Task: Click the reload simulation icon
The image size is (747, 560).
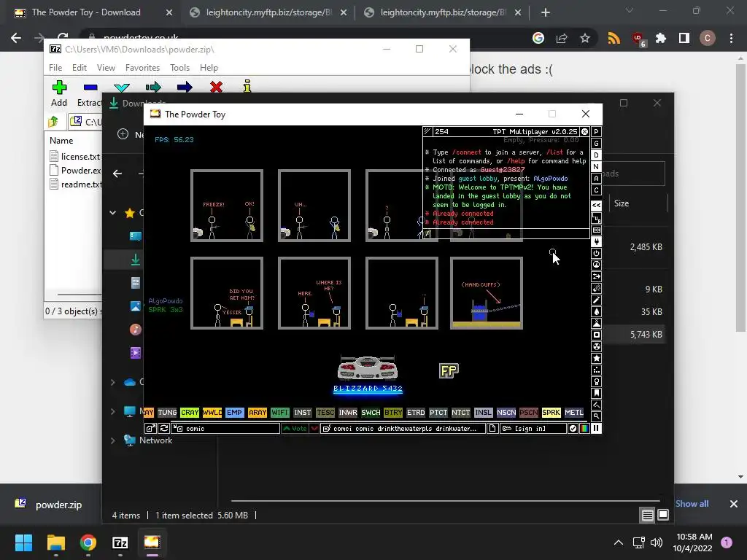Action: pos(163,429)
